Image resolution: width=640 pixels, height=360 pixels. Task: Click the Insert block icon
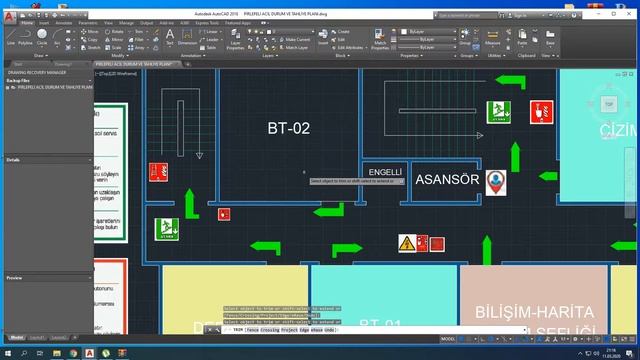tap(323, 37)
